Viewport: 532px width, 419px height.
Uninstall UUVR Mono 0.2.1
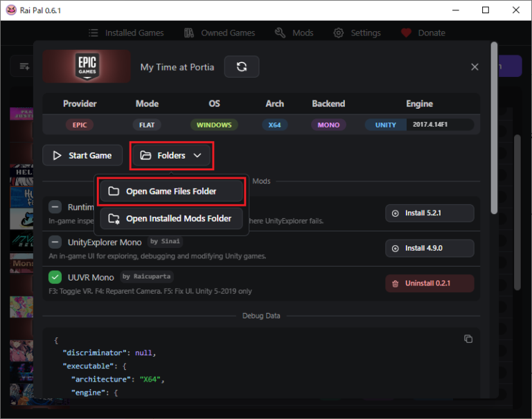[x=429, y=283]
